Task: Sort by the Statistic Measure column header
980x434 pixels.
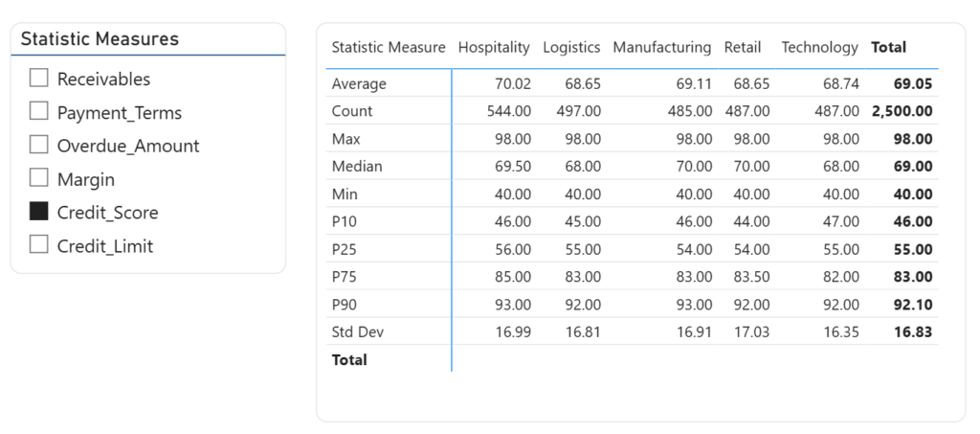Action: (388, 47)
